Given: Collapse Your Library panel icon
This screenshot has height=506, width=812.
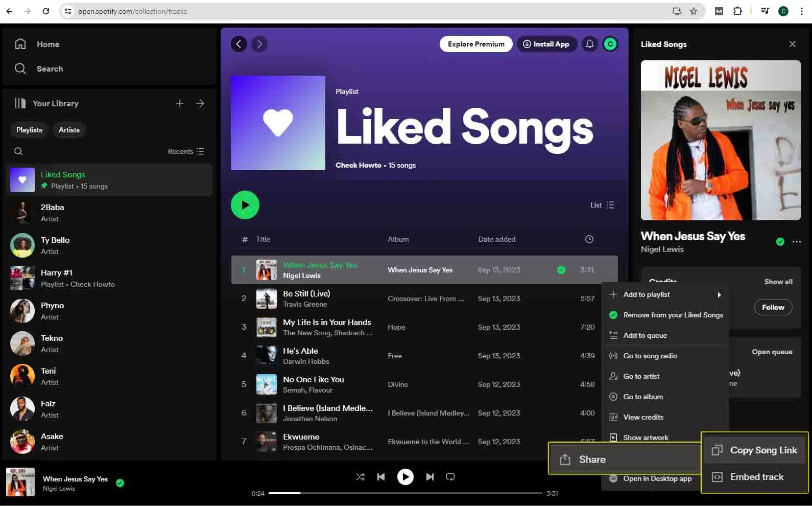Looking at the screenshot, I should tap(20, 103).
